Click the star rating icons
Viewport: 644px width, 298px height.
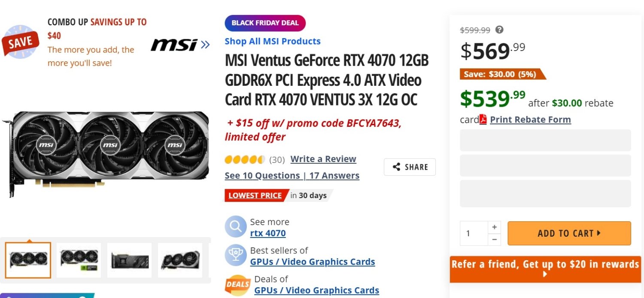pyautogui.click(x=245, y=160)
